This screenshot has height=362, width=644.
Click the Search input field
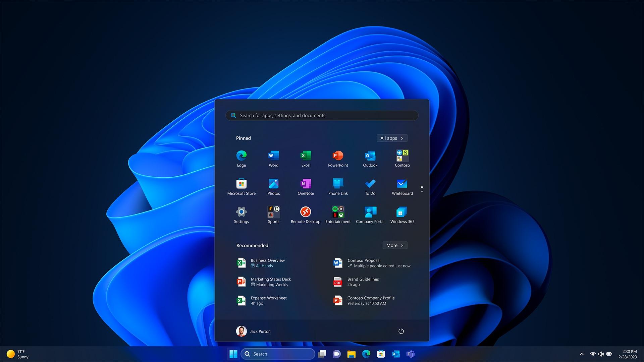tap(322, 115)
